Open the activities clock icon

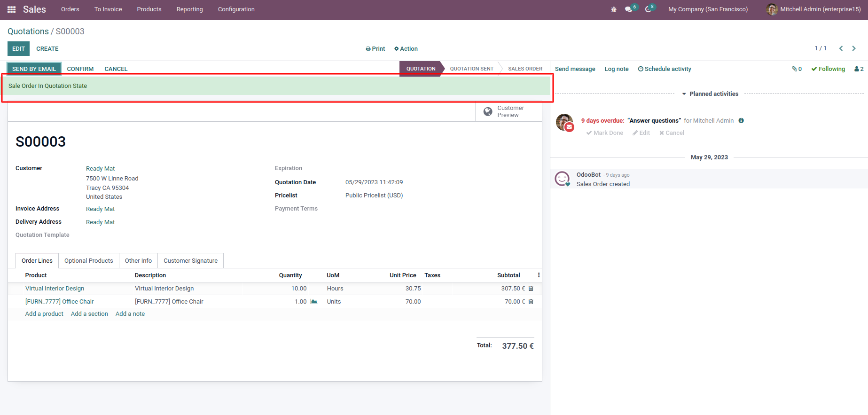[x=648, y=9]
